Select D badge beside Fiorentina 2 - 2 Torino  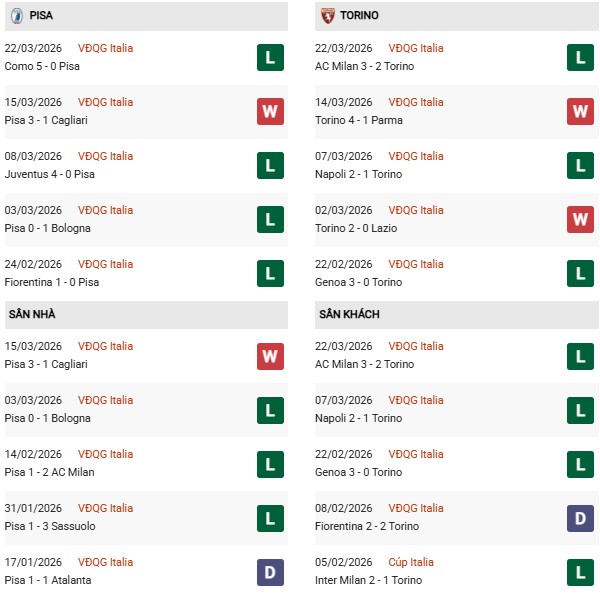(x=580, y=517)
